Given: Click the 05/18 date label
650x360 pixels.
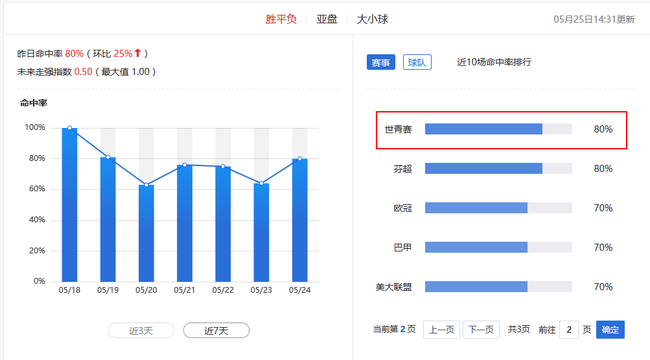Looking at the screenshot, I should 70,290.
